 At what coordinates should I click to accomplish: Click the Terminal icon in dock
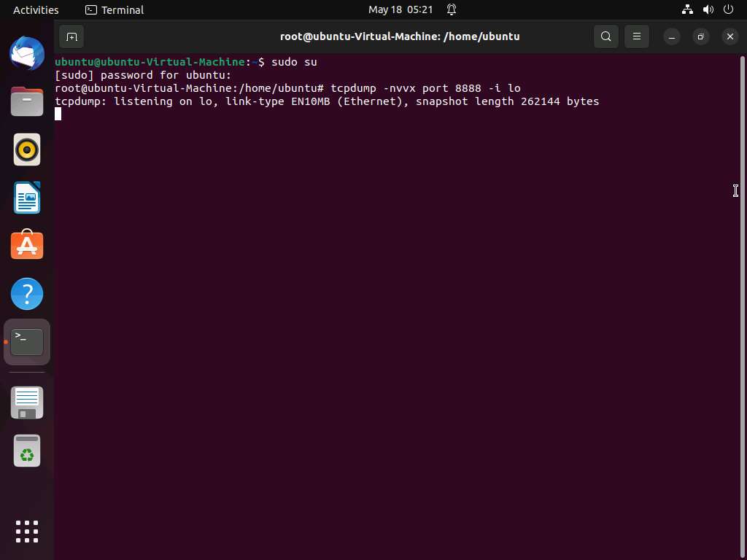point(27,342)
